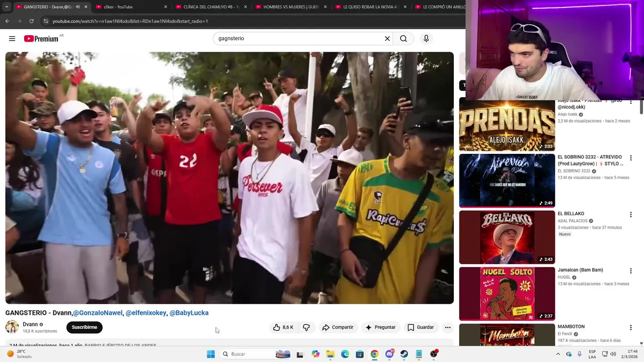
Task: Reload the page with browser refresh
Action: click(x=31, y=21)
